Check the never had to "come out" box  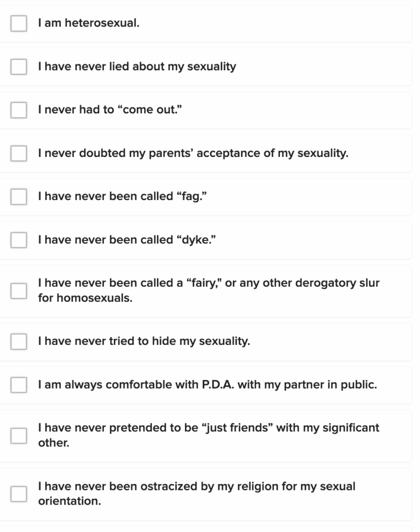click(19, 110)
